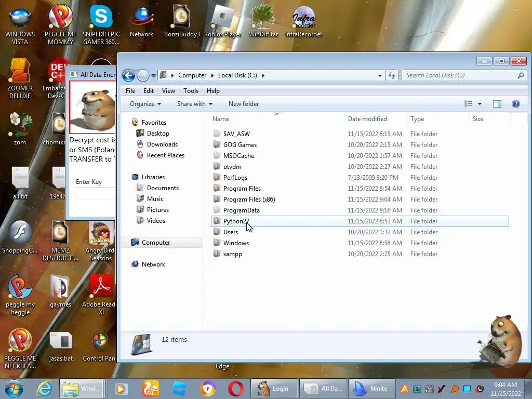Expand the arrow after Local Disk (C:) breadcrumb
The image size is (532, 399).
click(263, 75)
